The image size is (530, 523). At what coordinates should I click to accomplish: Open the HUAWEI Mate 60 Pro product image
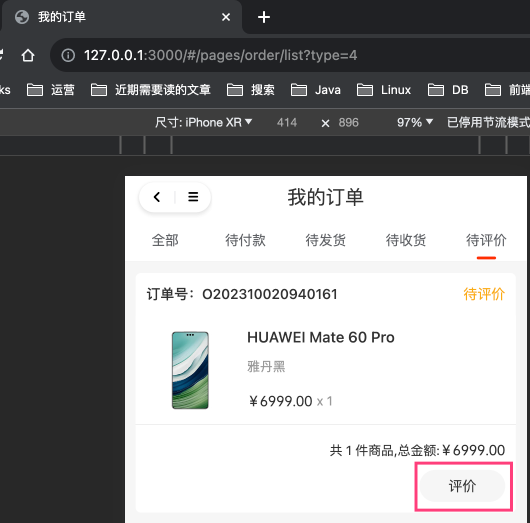pyautogui.click(x=190, y=370)
